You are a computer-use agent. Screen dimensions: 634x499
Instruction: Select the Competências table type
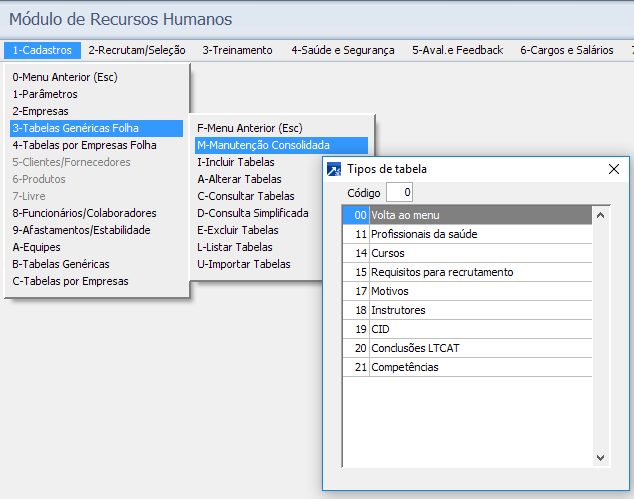coord(404,367)
